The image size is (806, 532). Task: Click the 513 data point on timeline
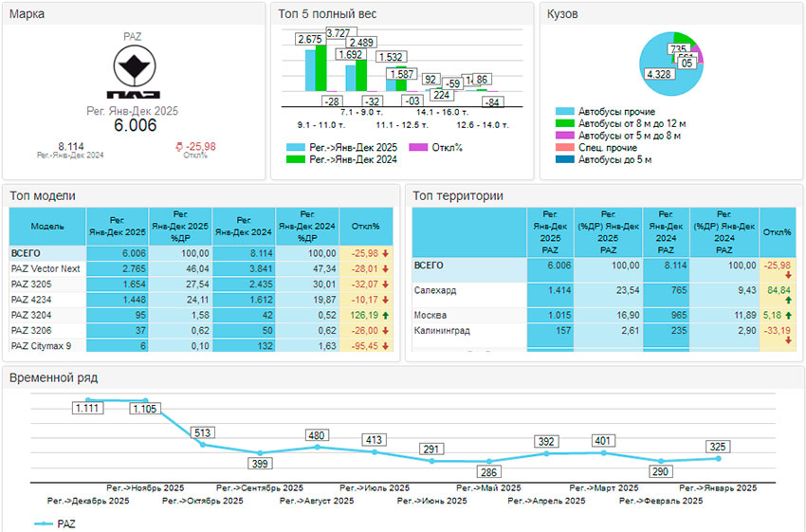tap(202, 445)
